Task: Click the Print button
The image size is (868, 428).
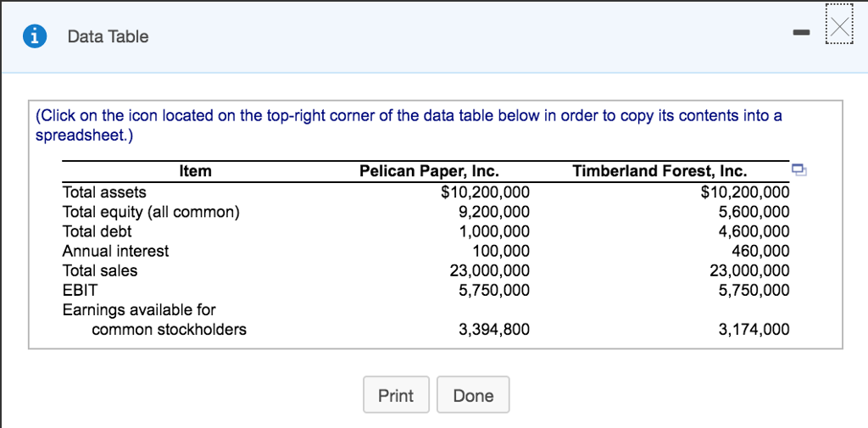Action: (396, 395)
